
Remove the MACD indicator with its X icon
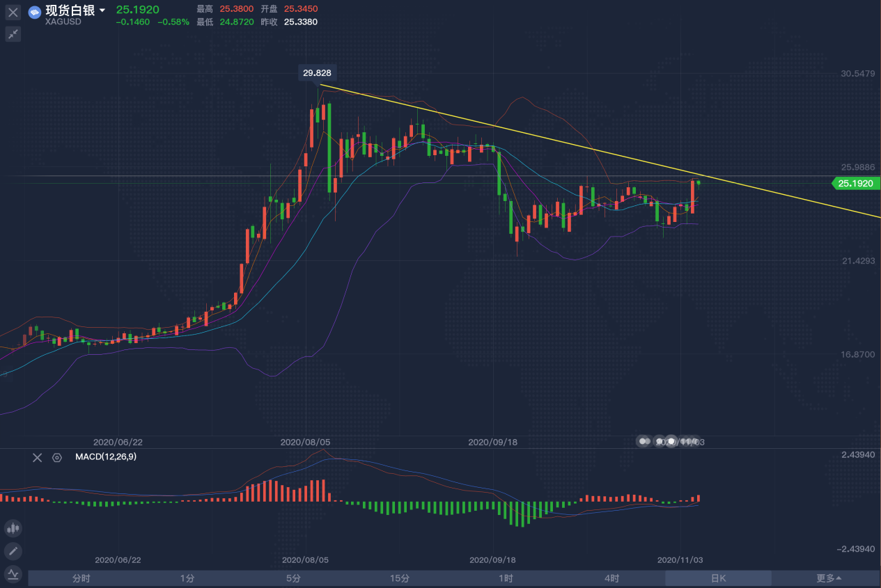point(38,457)
